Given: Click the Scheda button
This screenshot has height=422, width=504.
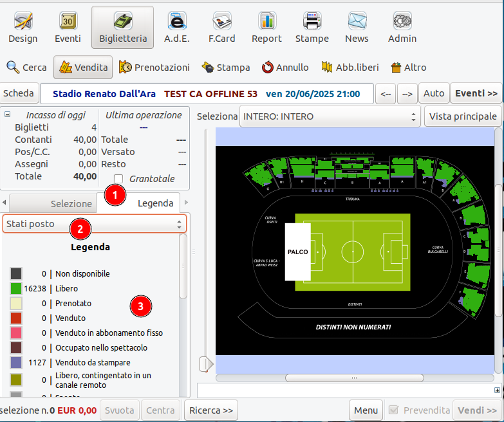Looking at the screenshot, I should (x=19, y=93).
